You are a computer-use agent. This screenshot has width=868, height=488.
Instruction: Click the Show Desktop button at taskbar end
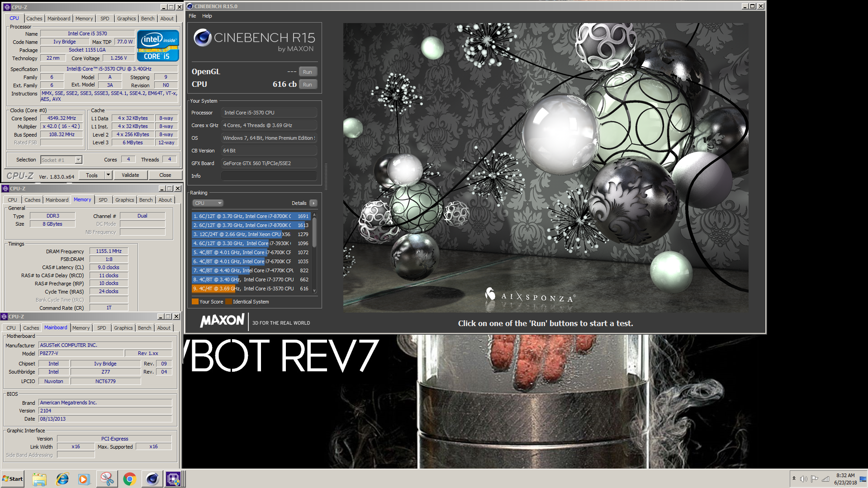tap(863, 479)
